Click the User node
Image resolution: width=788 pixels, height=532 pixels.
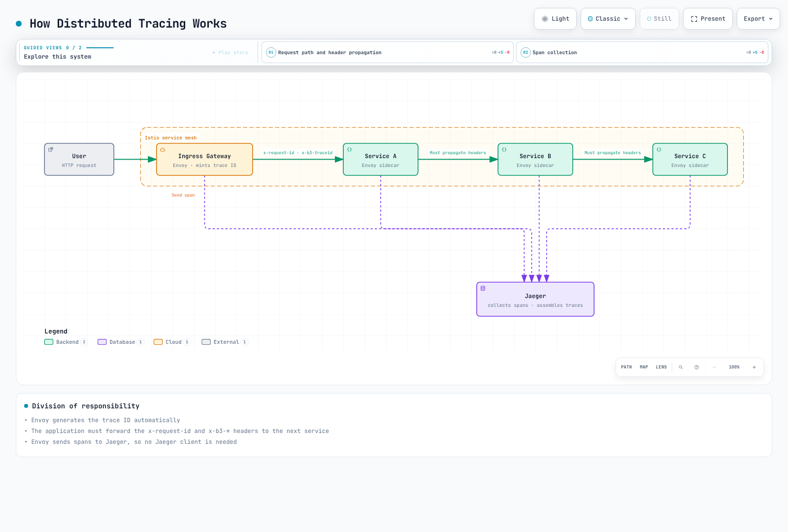[x=79, y=160]
